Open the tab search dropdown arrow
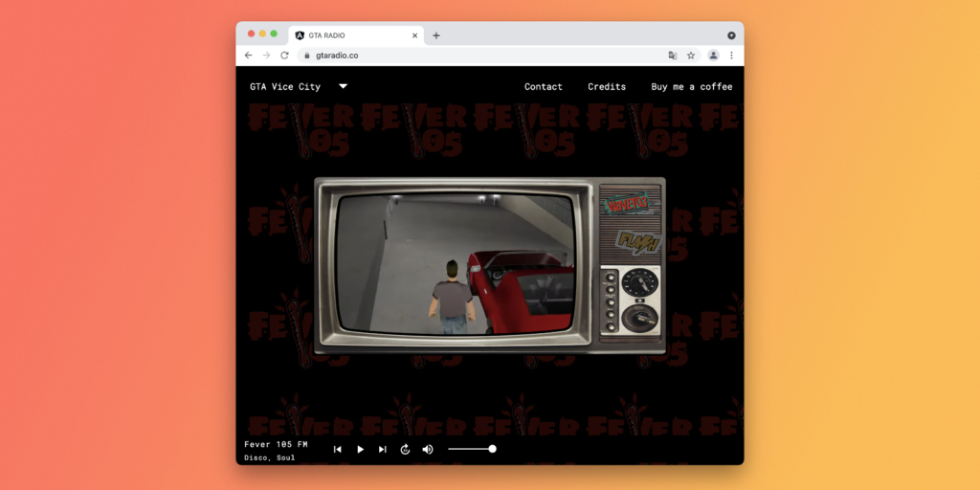This screenshot has height=490, width=980. click(731, 35)
